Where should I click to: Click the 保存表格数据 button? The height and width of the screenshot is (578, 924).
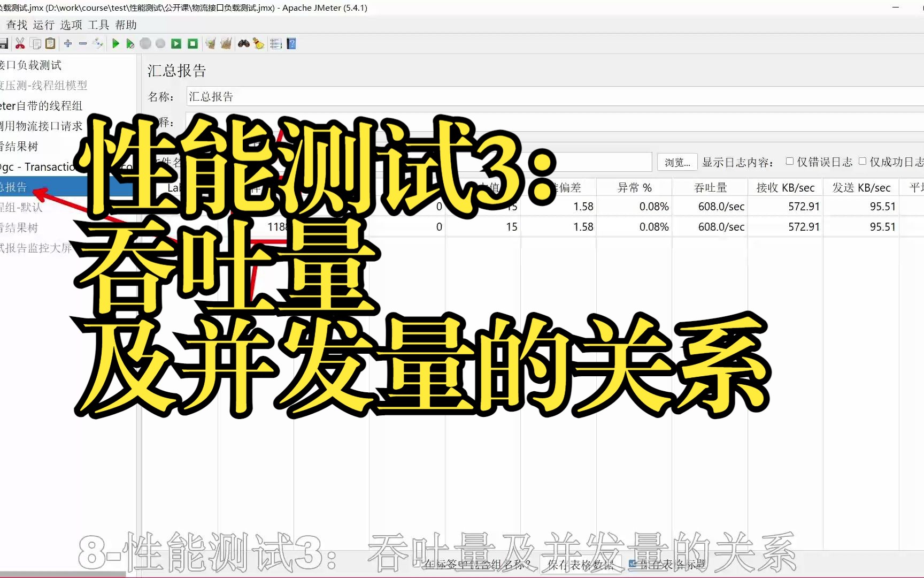click(581, 564)
